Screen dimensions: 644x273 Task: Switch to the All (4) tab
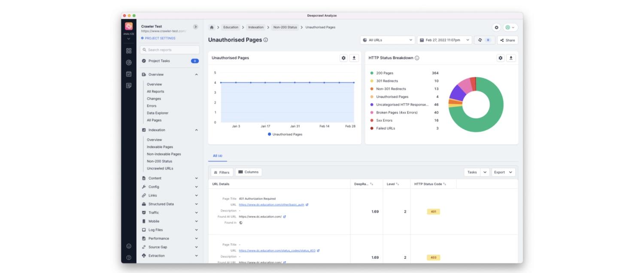pos(218,156)
